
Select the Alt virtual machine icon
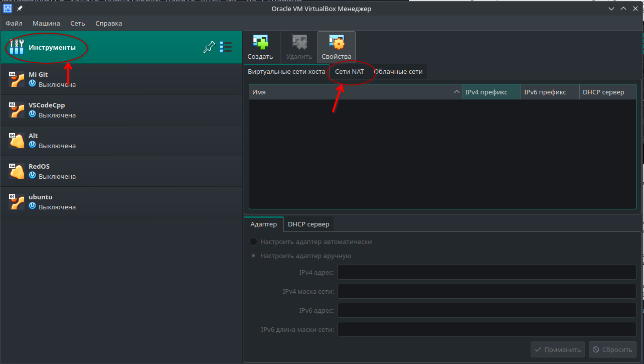(x=16, y=141)
